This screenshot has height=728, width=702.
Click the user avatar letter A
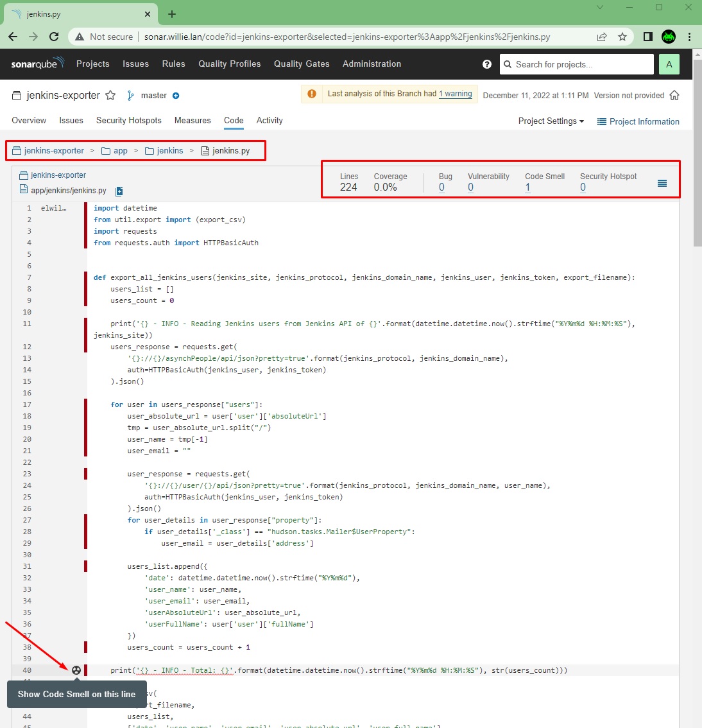click(669, 64)
